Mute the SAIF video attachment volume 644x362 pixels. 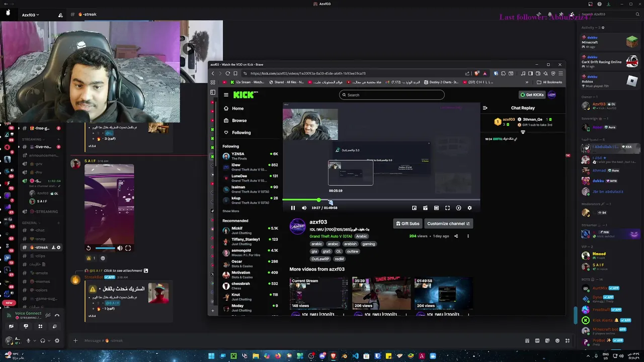coord(120,248)
